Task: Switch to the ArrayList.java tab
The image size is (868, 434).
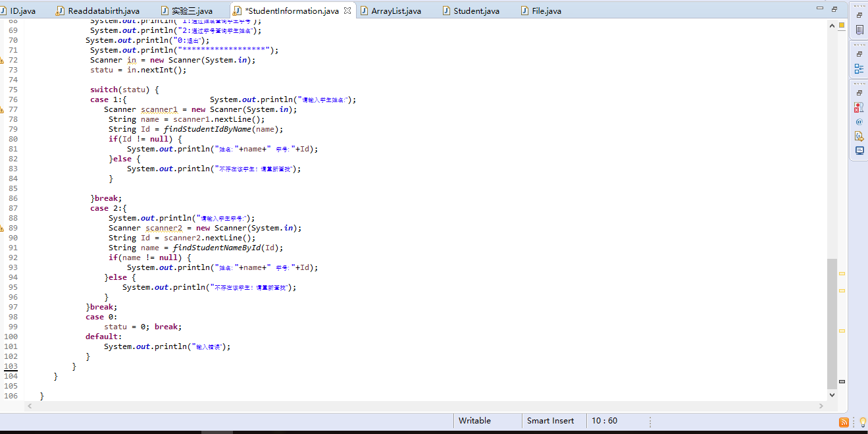Action: tap(390, 11)
